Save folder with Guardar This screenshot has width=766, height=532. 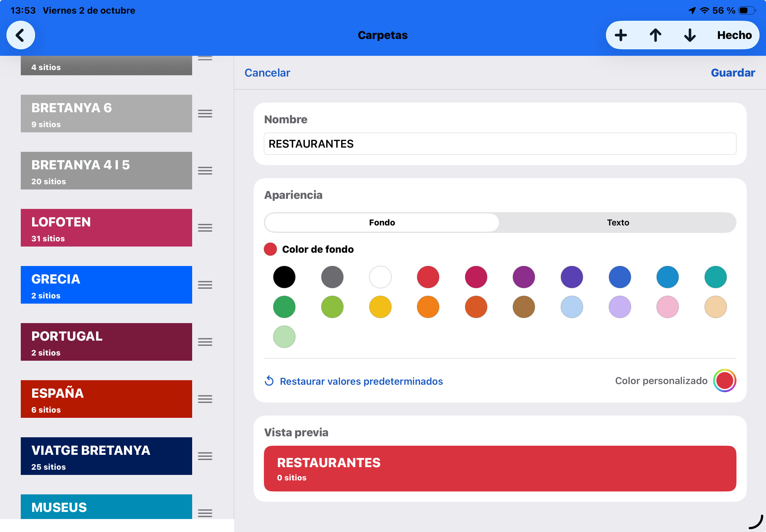[733, 73]
